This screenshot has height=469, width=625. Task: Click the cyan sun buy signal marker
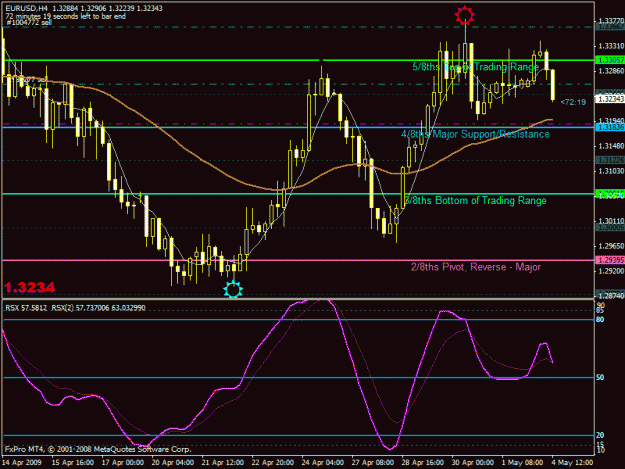(233, 289)
